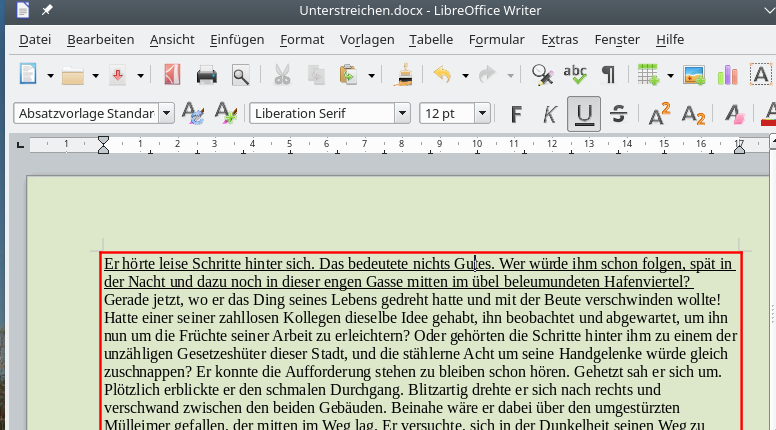Click New style from selection icon

(226, 113)
